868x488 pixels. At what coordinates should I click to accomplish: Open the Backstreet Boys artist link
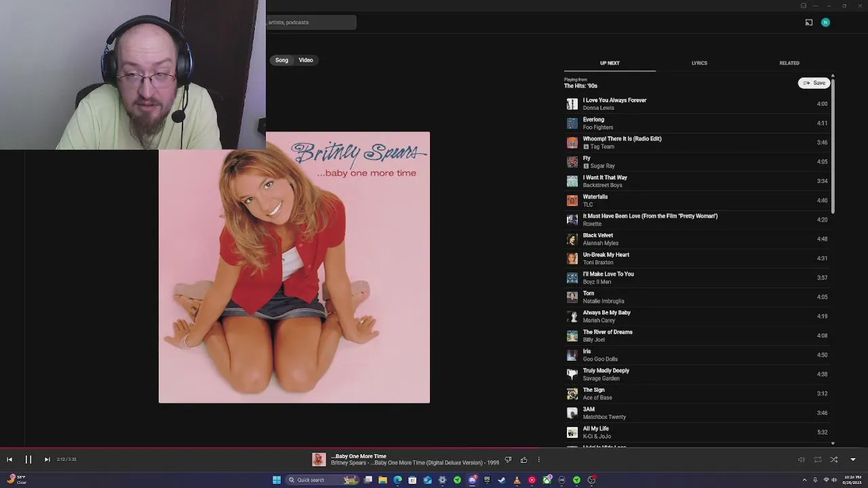[602, 185]
